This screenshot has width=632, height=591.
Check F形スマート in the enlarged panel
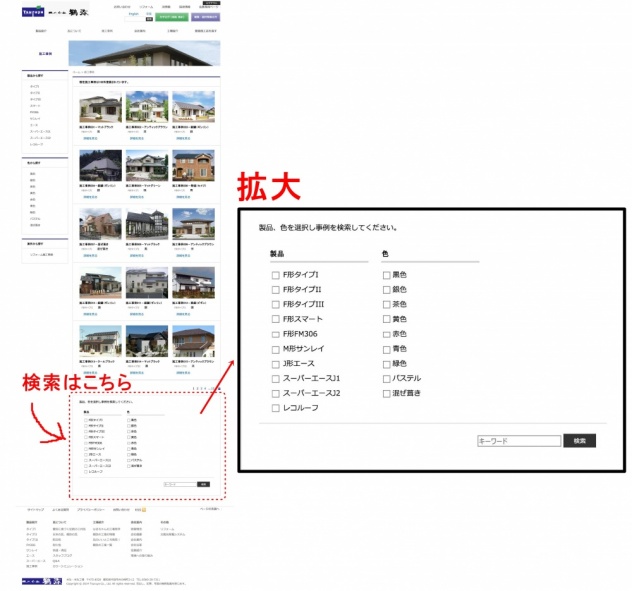pos(276,319)
